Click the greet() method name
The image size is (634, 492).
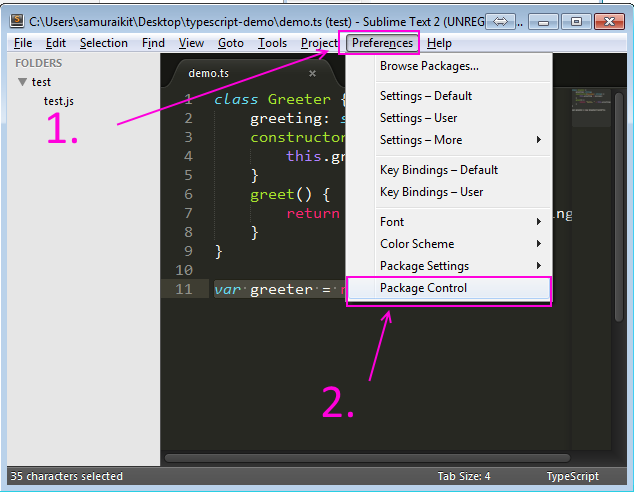272,194
